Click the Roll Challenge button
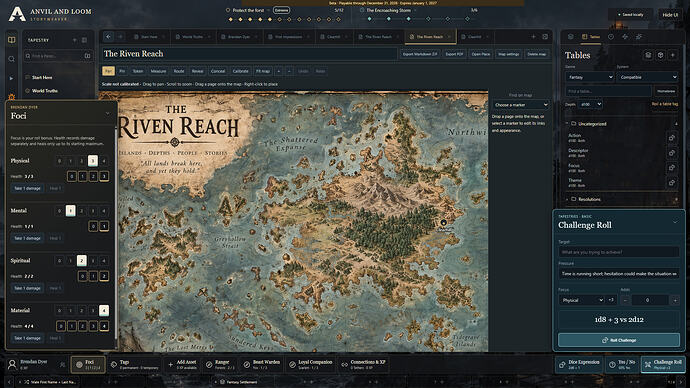 tap(619, 340)
